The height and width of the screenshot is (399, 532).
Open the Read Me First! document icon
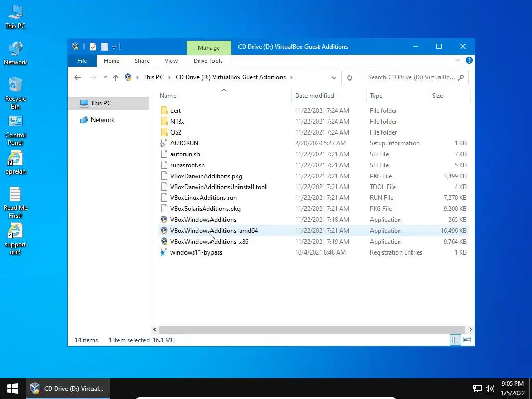pyautogui.click(x=15, y=203)
